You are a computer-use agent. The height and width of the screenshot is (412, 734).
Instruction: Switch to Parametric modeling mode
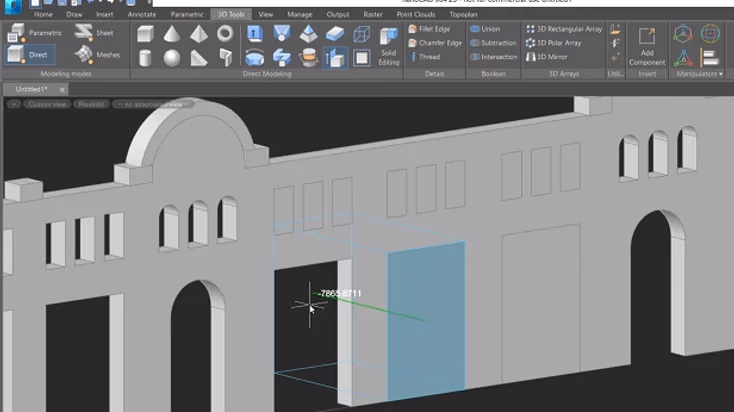[x=36, y=33]
